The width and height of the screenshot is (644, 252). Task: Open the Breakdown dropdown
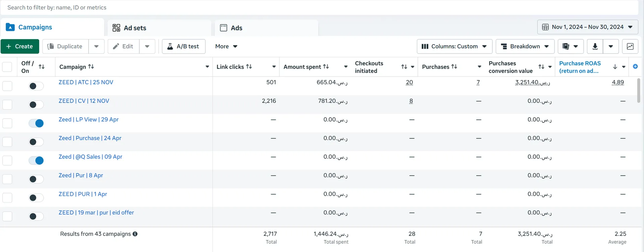(525, 46)
